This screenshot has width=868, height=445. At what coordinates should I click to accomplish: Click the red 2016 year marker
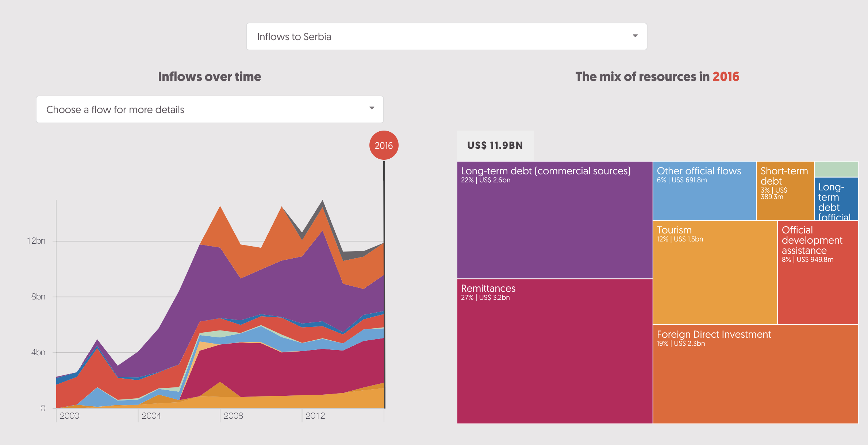coord(384,145)
